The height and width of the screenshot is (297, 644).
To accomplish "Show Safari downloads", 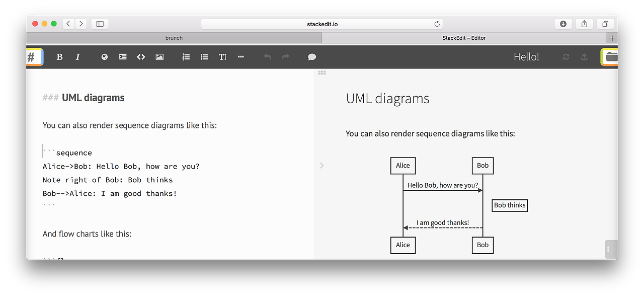I will 563,24.
